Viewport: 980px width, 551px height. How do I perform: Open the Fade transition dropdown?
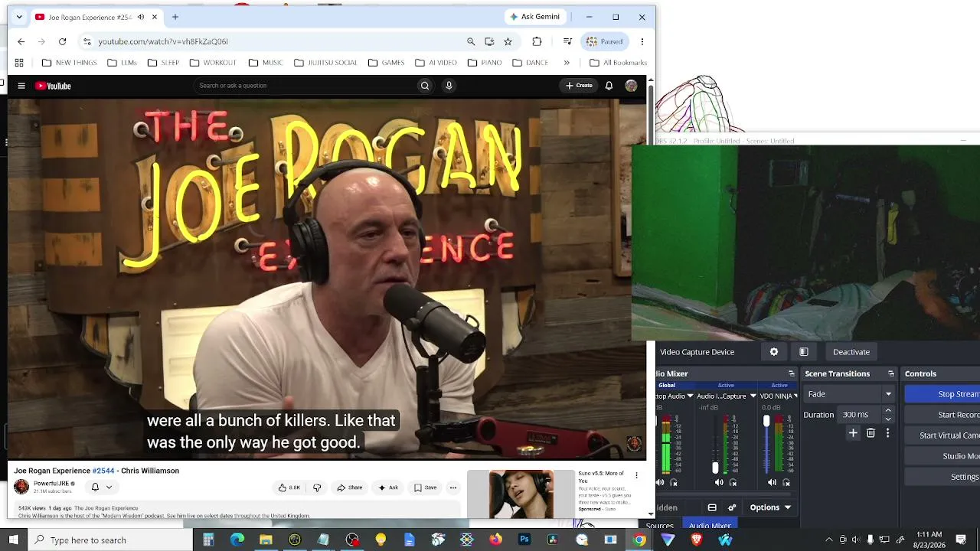(x=850, y=394)
